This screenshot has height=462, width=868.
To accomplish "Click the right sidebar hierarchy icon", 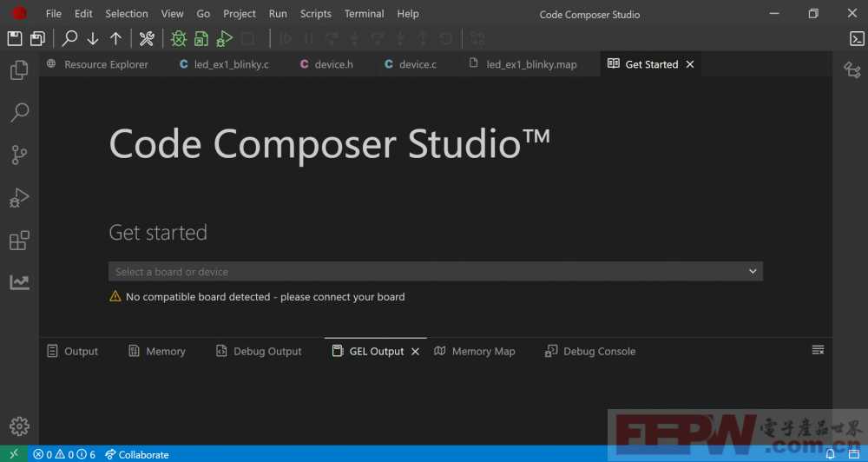I will coord(852,70).
